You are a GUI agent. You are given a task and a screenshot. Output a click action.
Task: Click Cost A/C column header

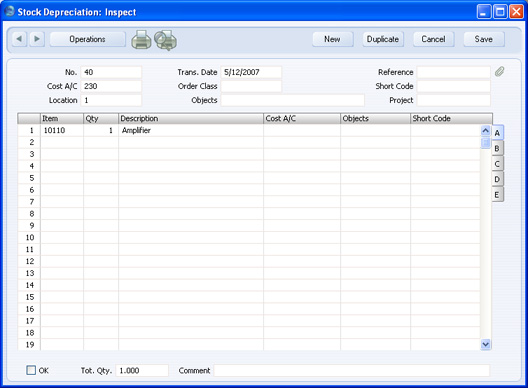tap(302, 119)
